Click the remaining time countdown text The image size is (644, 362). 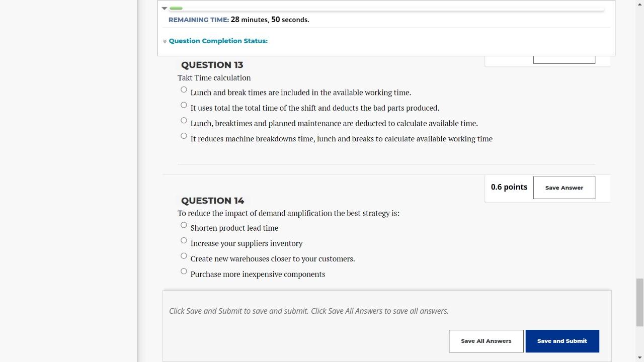[270, 20]
